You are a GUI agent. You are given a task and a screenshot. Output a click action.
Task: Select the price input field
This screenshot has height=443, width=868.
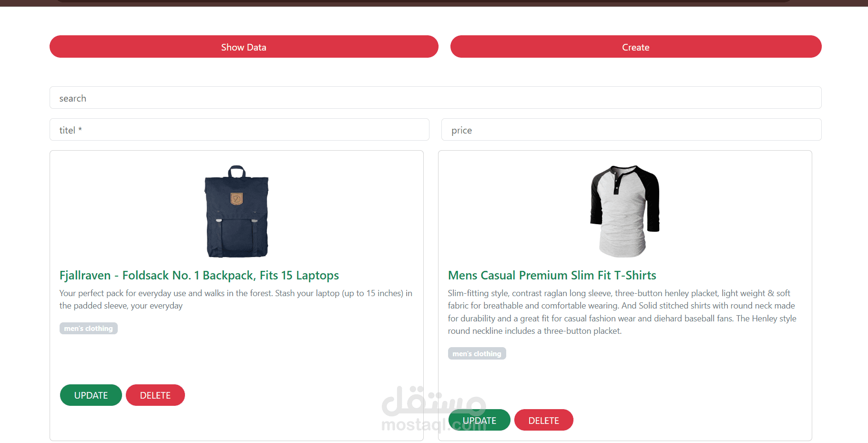point(631,130)
